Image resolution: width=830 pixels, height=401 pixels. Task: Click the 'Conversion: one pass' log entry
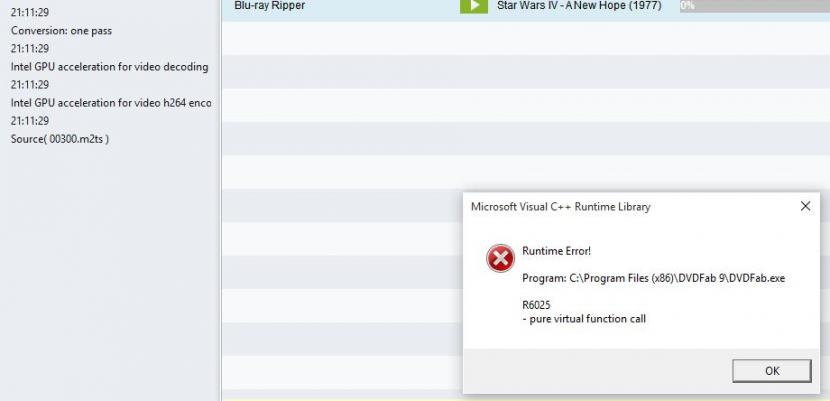pos(61,31)
